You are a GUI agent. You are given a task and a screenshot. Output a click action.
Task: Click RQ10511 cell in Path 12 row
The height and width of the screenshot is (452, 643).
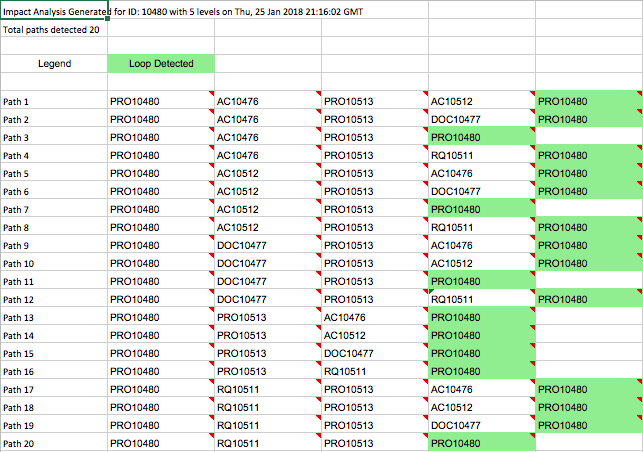[x=482, y=298]
